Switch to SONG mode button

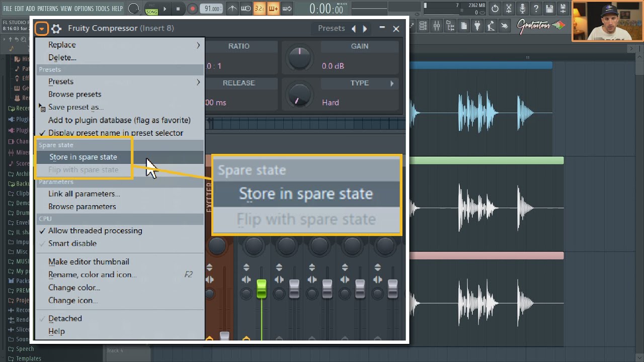click(x=151, y=11)
